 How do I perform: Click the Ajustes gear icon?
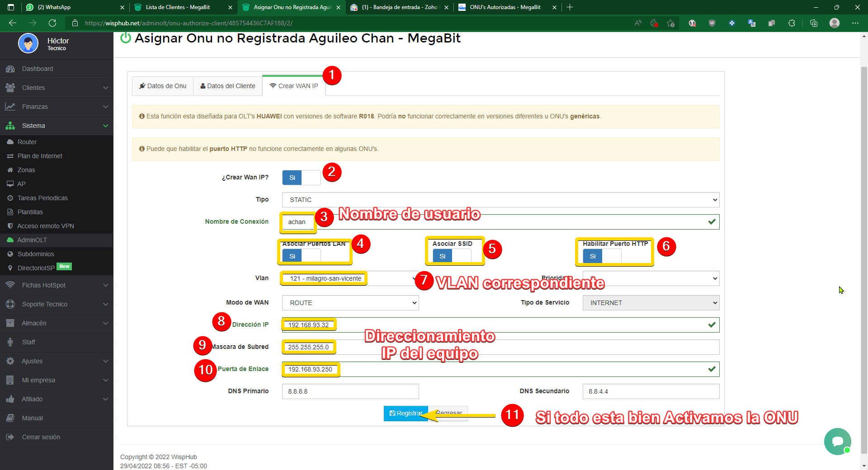10,361
